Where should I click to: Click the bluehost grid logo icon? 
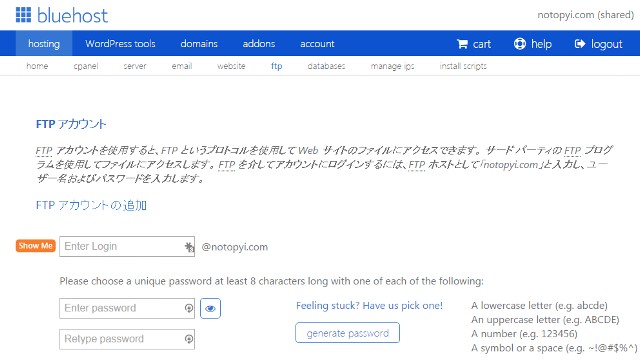point(23,15)
